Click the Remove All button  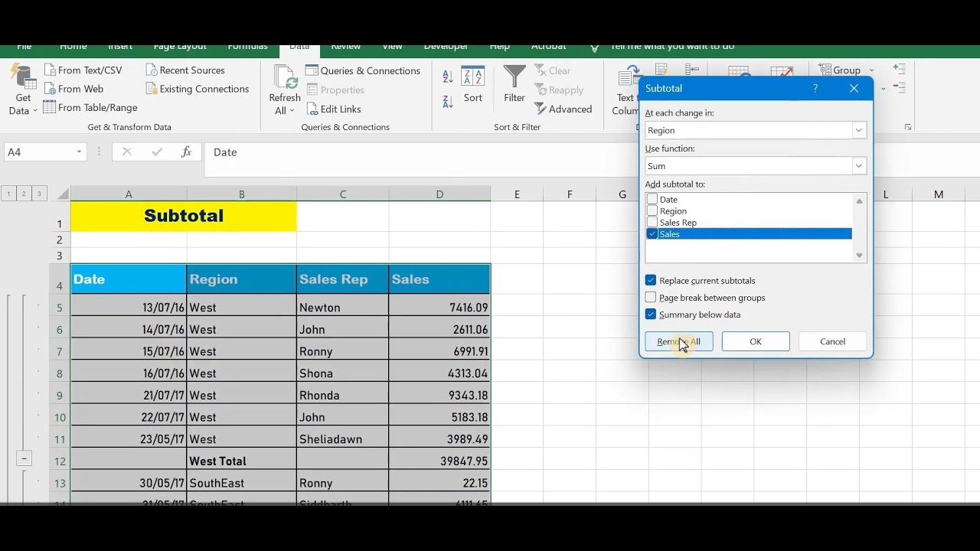tap(679, 341)
